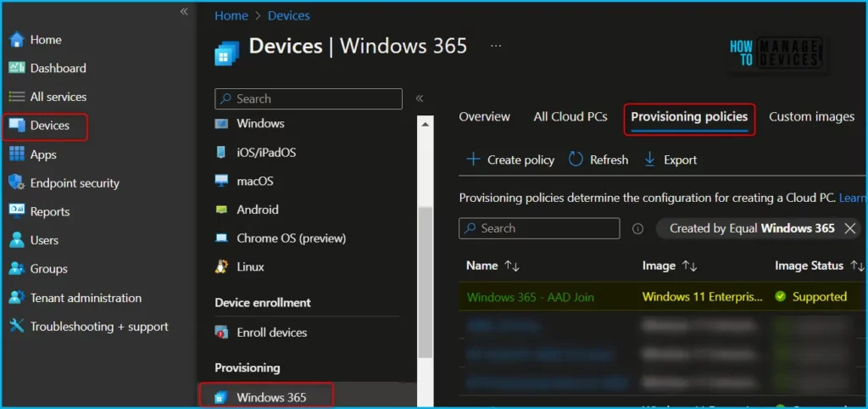Remove the Created by Equal Windows 365 filter

click(x=849, y=228)
